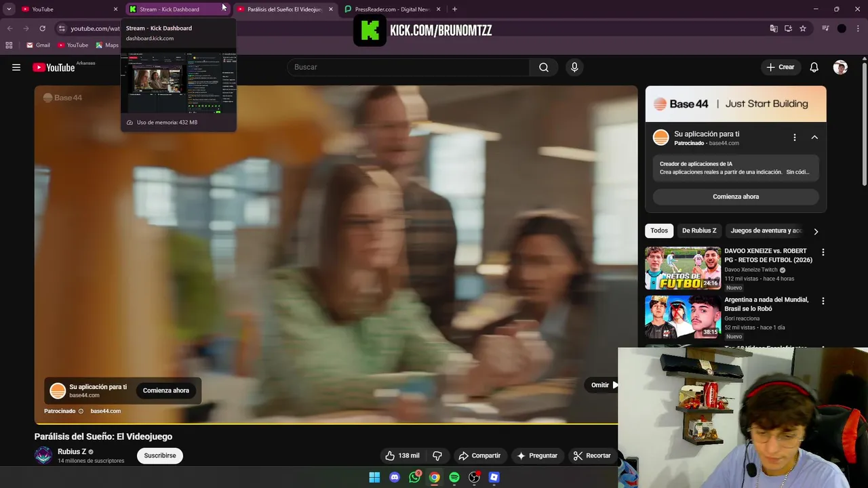Viewport: 868px width, 488px height.
Task: Open Discord from the taskbar
Action: click(x=395, y=477)
